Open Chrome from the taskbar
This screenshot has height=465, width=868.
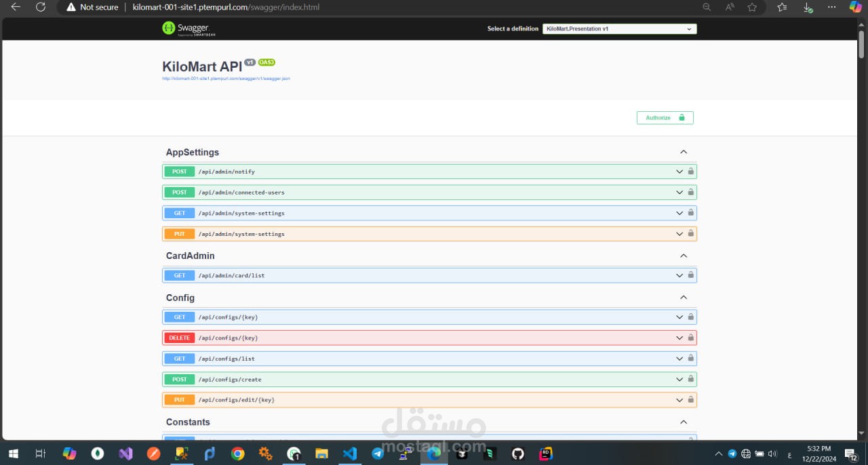pos(237,453)
